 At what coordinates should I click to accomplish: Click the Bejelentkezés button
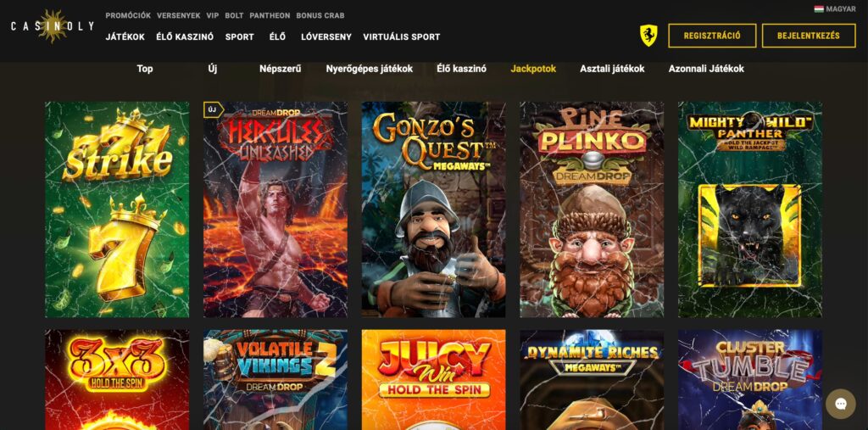tap(808, 36)
